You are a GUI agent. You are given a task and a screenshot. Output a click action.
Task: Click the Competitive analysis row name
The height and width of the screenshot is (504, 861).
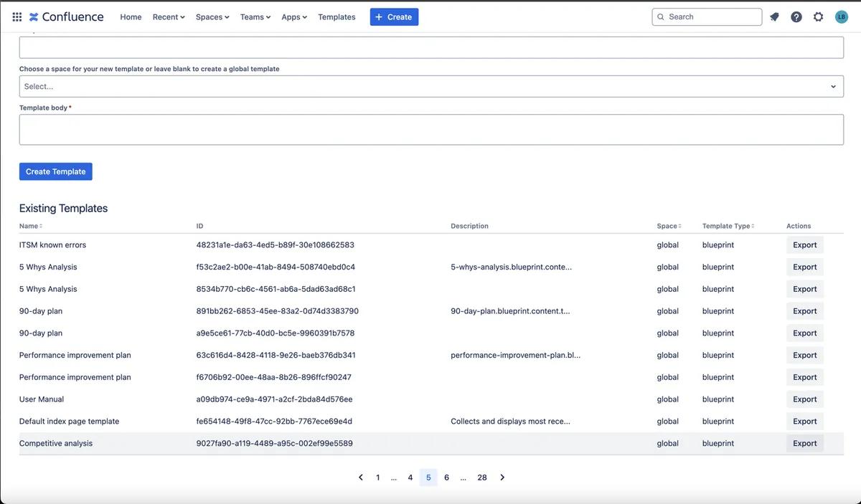coord(56,443)
